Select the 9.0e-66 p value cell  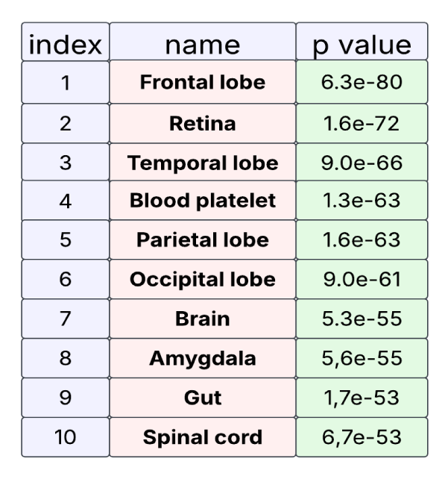[362, 163]
